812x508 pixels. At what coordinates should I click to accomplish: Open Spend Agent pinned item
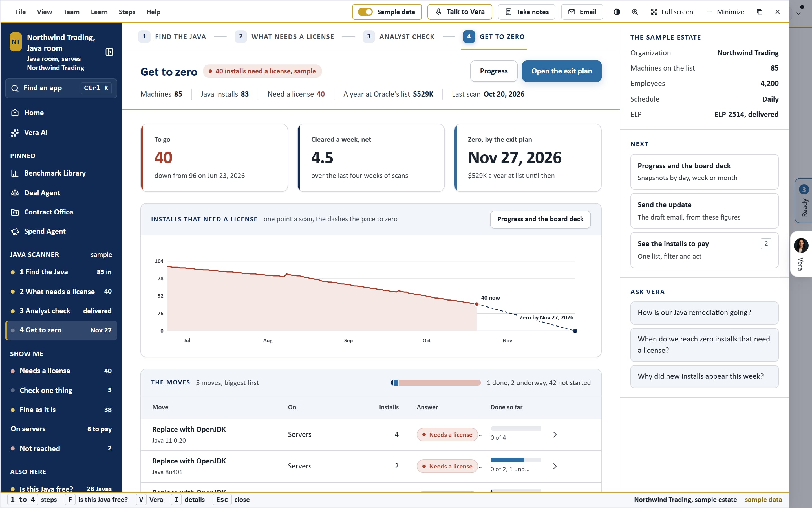tap(61, 231)
